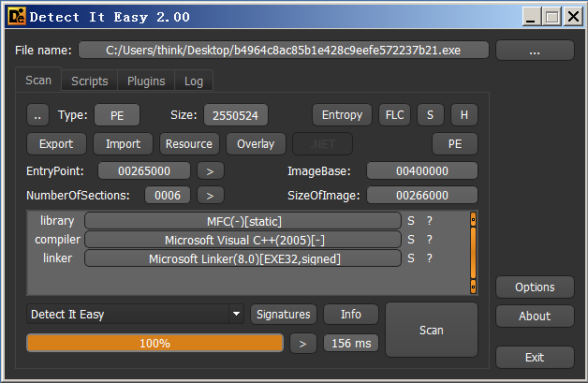Viewport: 588px width, 383px height.
Task: Open the Scripts tab
Action: click(90, 81)
